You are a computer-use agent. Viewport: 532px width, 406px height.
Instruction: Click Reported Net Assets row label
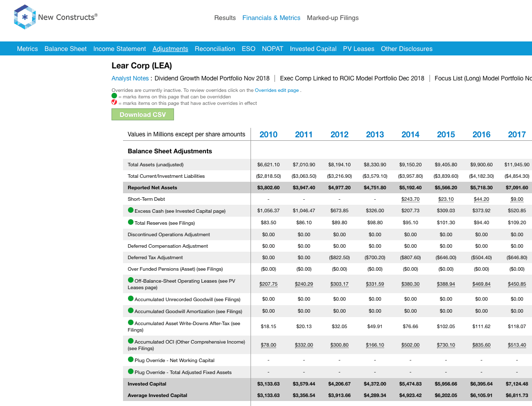pos(152,188)
